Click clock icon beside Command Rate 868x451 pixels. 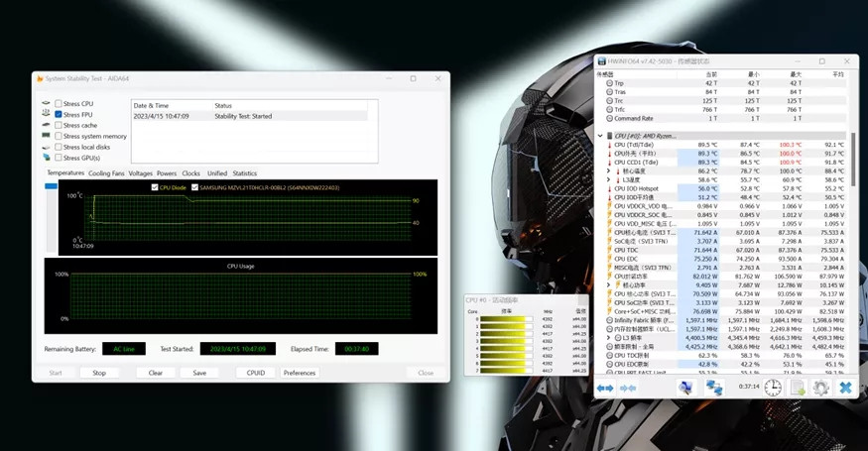point(609,118)
